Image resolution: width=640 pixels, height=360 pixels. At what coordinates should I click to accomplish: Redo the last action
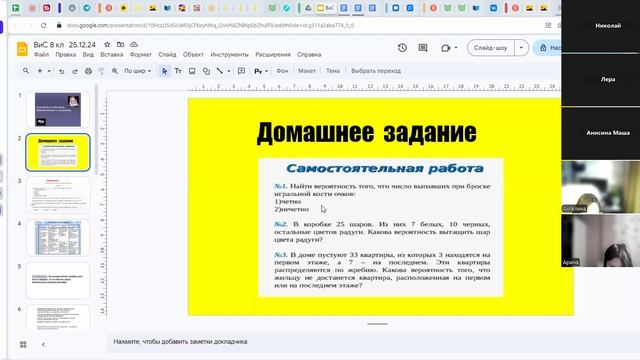(75, 71)
